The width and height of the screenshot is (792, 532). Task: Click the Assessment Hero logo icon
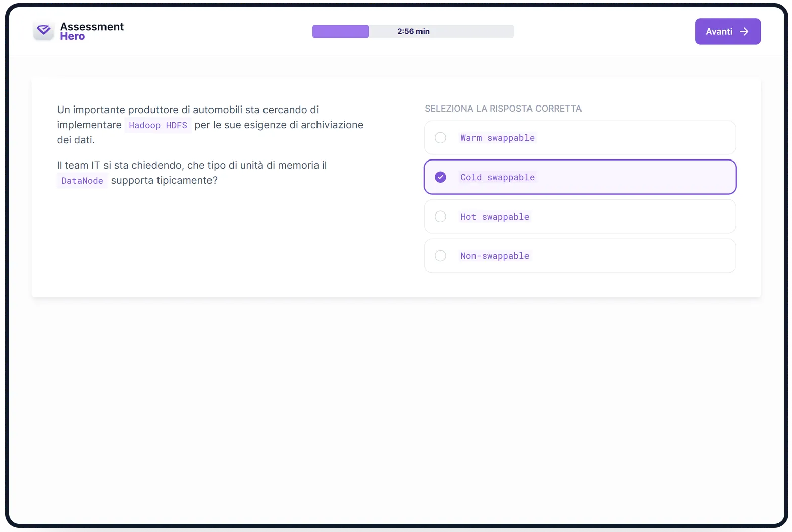click(x=43, y=31)
